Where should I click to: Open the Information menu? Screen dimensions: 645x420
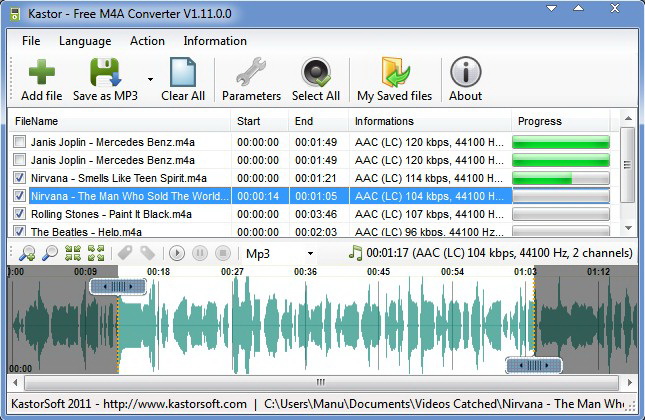pos(215,41)
